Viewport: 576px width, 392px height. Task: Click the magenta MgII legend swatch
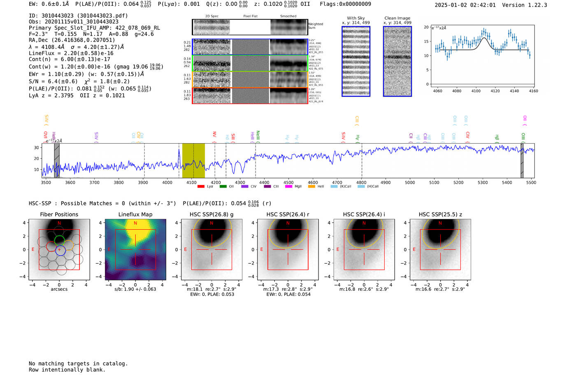(x=289, y=186)
